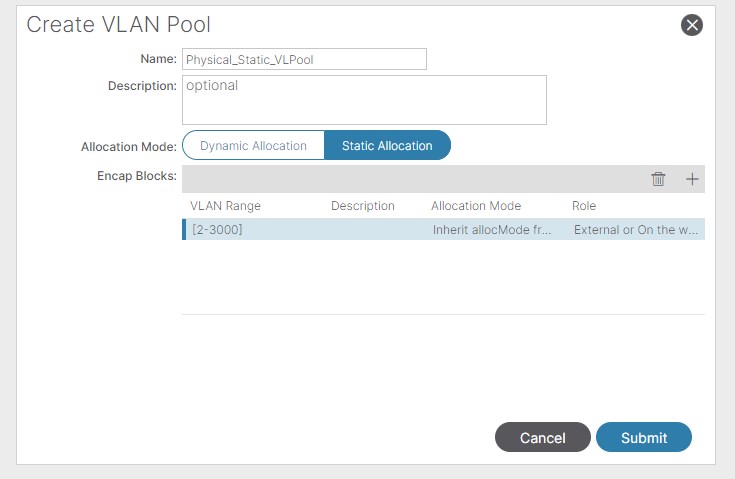Switch to Dynamic Allocation mode
735x479 pixels.
(253, 145)
